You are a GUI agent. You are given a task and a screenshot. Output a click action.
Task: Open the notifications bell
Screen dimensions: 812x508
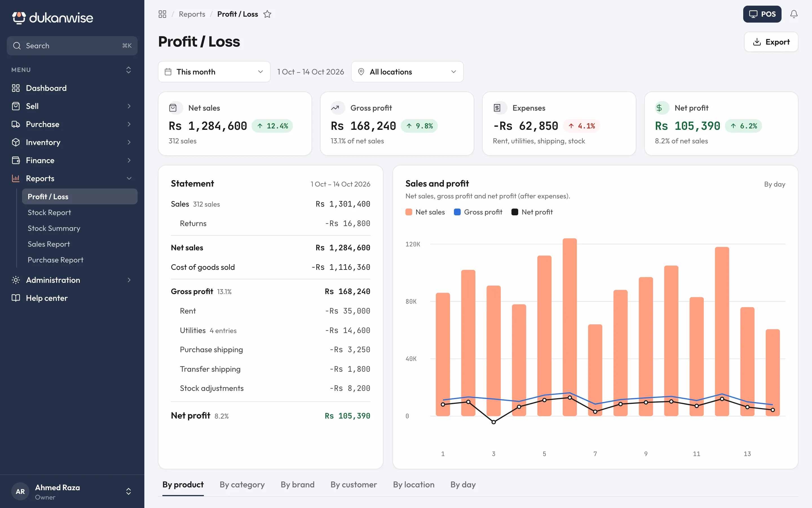(794, 14)
